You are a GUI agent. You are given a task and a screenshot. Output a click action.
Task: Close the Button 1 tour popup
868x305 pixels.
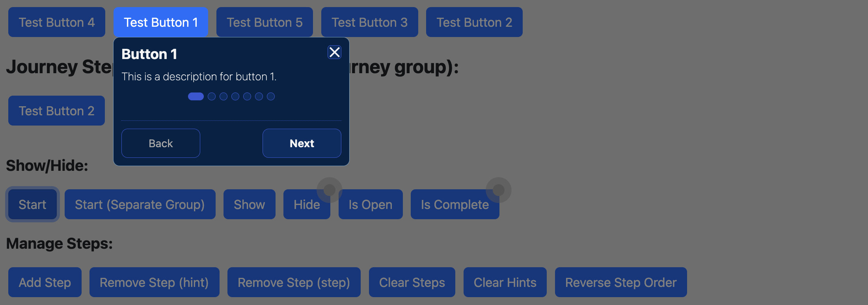tap(334, 52)
